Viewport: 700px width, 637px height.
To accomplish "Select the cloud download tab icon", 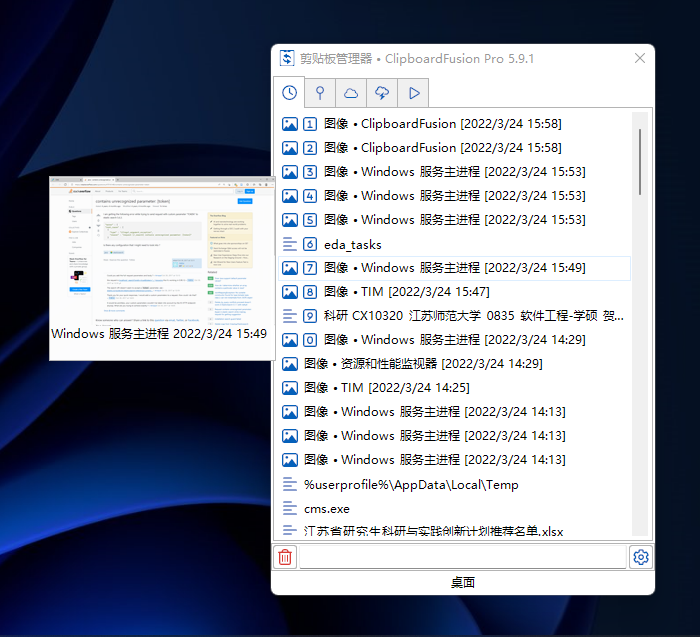I will pyautogui.click(x=382, y=93).
